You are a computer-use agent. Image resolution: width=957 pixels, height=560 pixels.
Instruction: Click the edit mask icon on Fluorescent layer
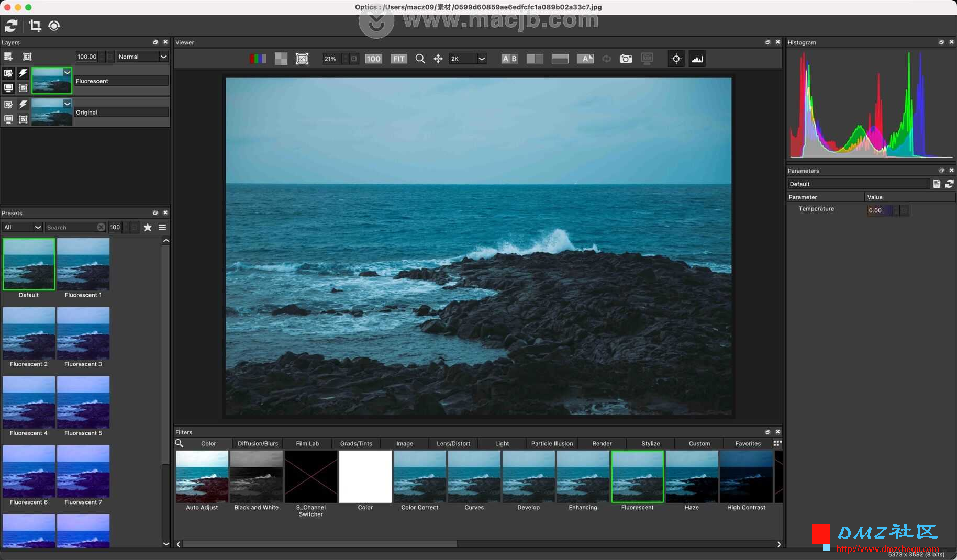8,73
